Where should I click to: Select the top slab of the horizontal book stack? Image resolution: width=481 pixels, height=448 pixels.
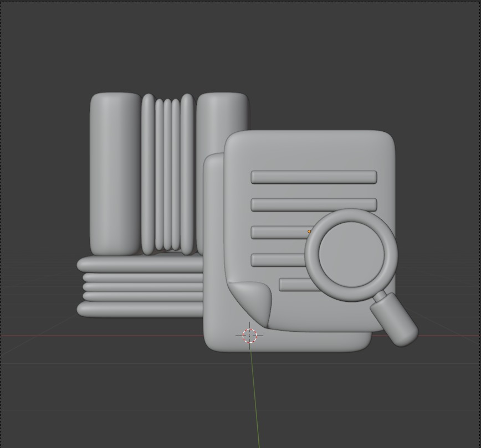point(140,265)
